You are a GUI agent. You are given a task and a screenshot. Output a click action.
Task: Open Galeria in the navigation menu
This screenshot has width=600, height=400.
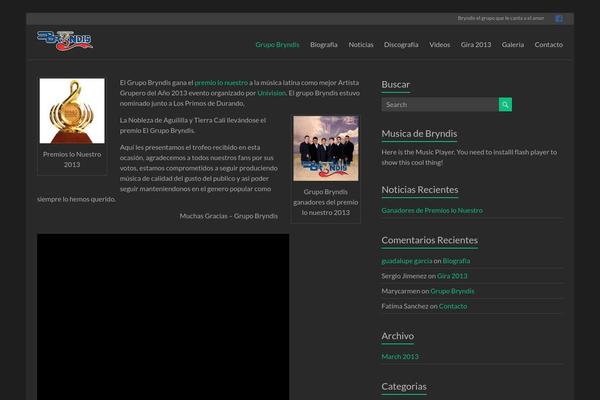click(x=513, y=44)
